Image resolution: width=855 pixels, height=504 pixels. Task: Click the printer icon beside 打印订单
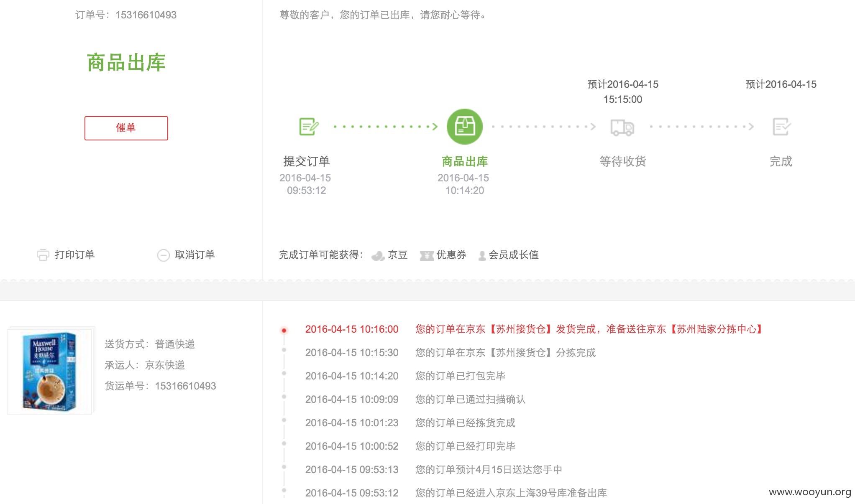[x=43, y=255]
